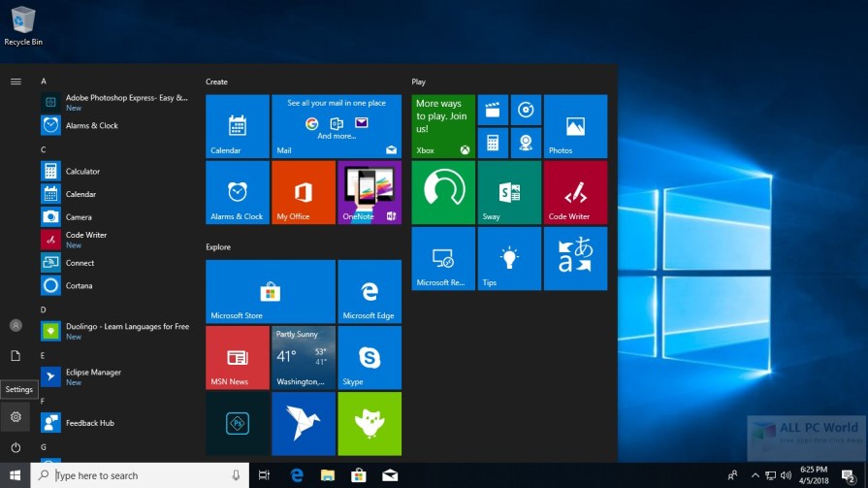Open Settings via the gear icon
The width and height of the screenshot is (868, 488).
(16, 416)
